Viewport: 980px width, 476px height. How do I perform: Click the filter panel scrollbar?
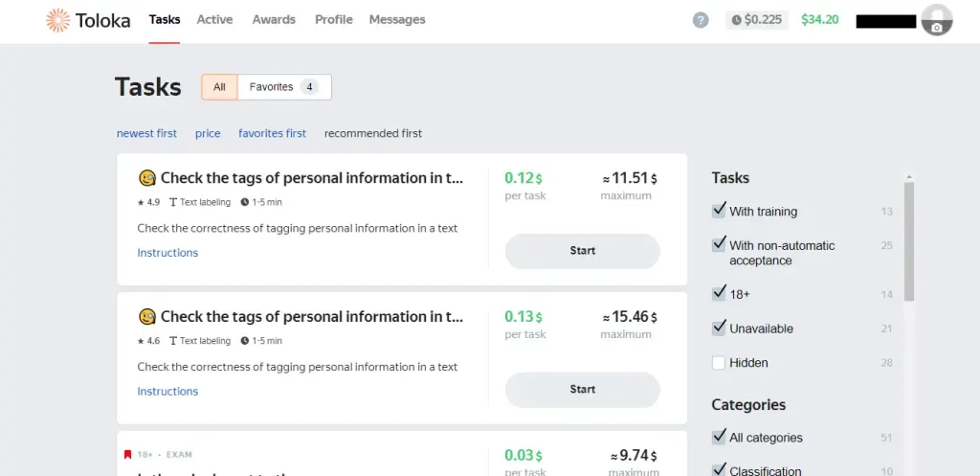coord(909,239)
